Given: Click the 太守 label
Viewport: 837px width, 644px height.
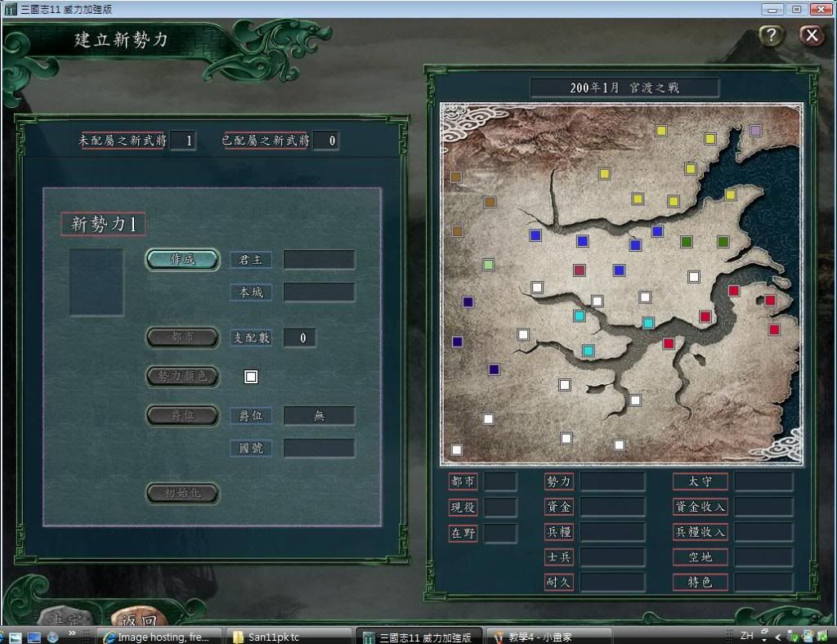Looking at the screenshot, I should pos(700,481).
